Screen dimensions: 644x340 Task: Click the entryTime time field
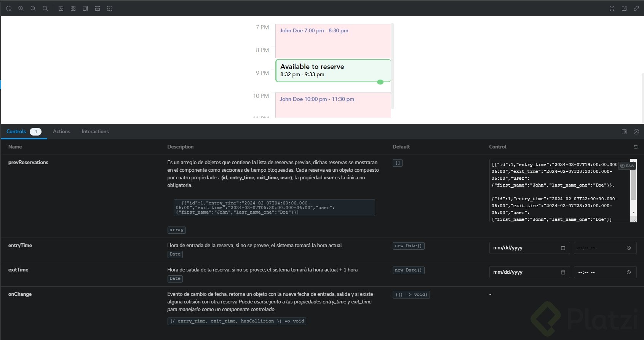(605, 248)
